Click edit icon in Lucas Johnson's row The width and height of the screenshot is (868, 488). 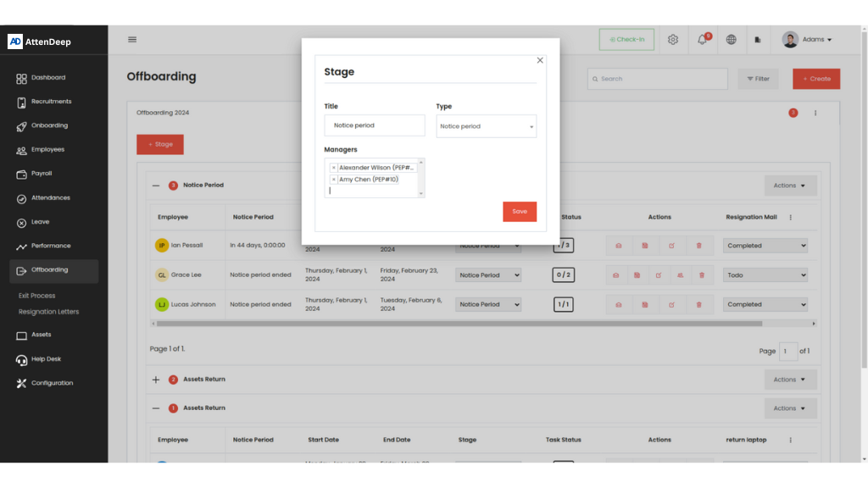coord(671,305)
